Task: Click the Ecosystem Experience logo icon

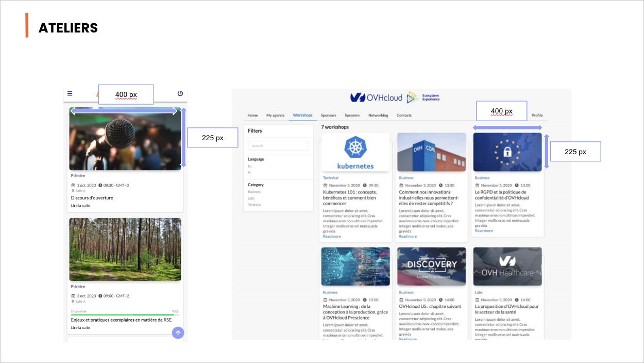Action: pyautogui.click(x=412, y=97)
